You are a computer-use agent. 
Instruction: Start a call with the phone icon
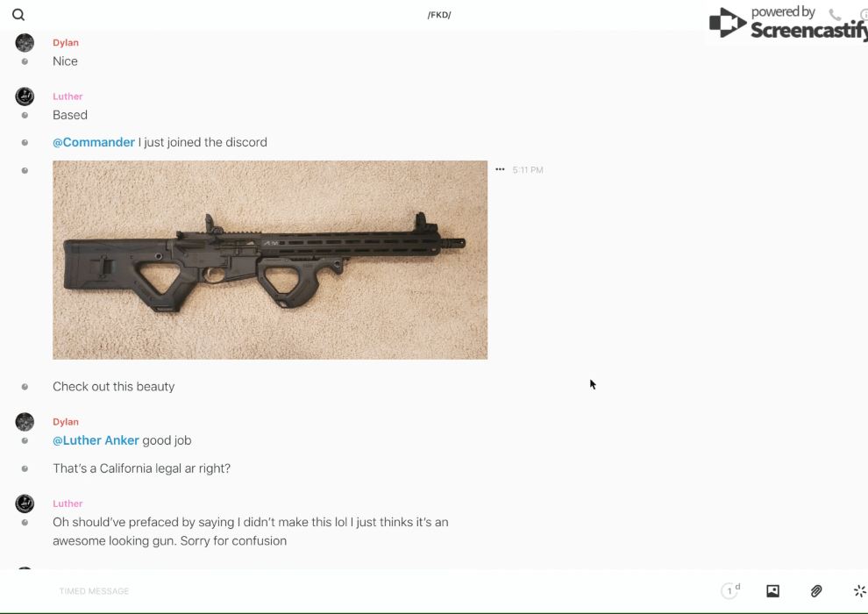point(835,15)
